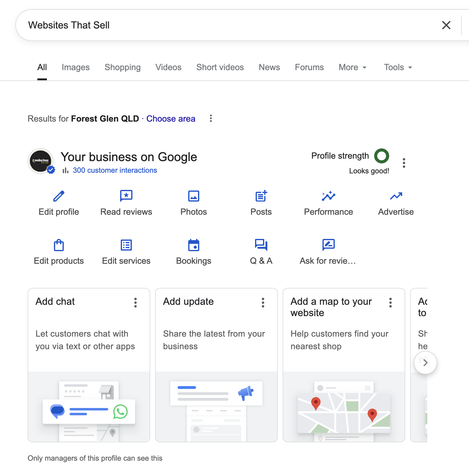Screen dimensions: 469x476
Task: Click the Add update card title
Action: point(188,302)
